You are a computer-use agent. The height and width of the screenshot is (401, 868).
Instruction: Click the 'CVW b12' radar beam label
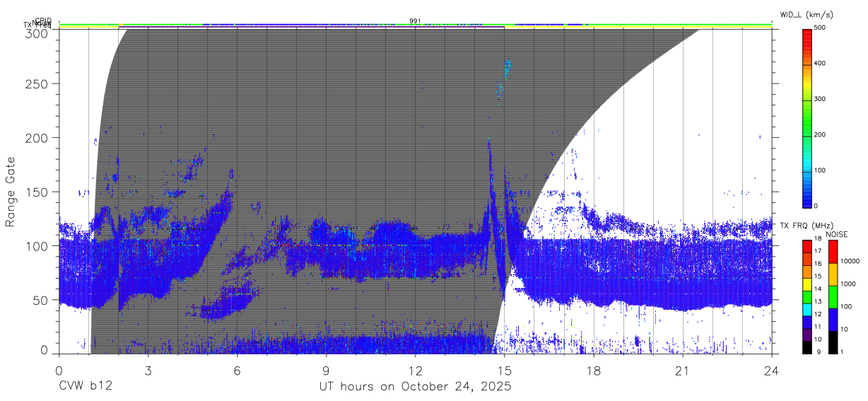[86, 387]
